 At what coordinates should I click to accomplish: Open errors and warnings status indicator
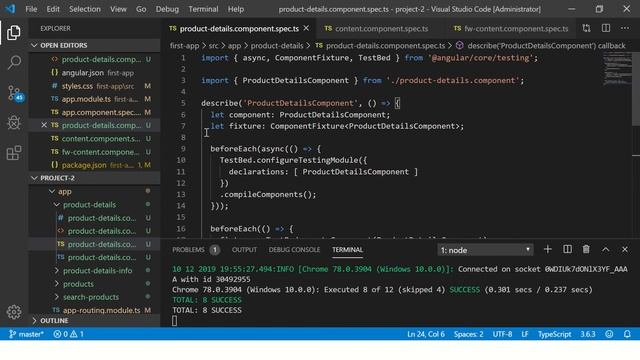pos(68,334)
